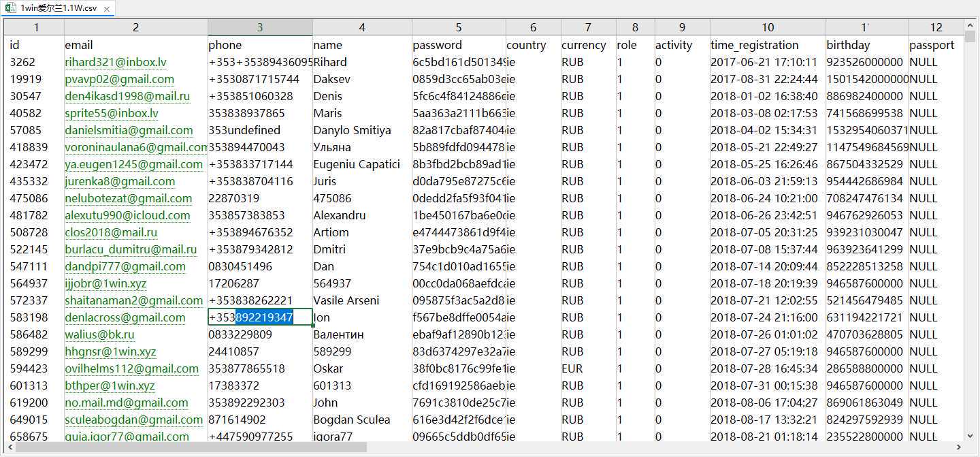Click registration time 2017-06-21 17:10:11

click(x=768, y=62)
